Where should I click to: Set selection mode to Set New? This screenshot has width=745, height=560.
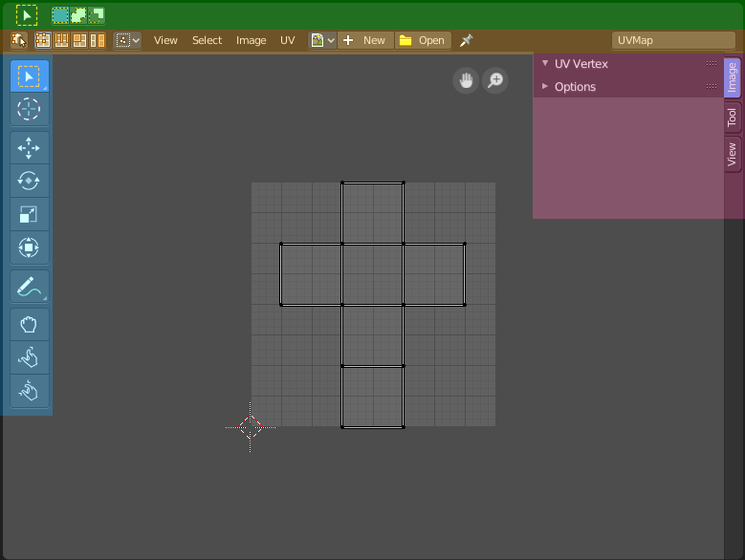pos(60,15)
